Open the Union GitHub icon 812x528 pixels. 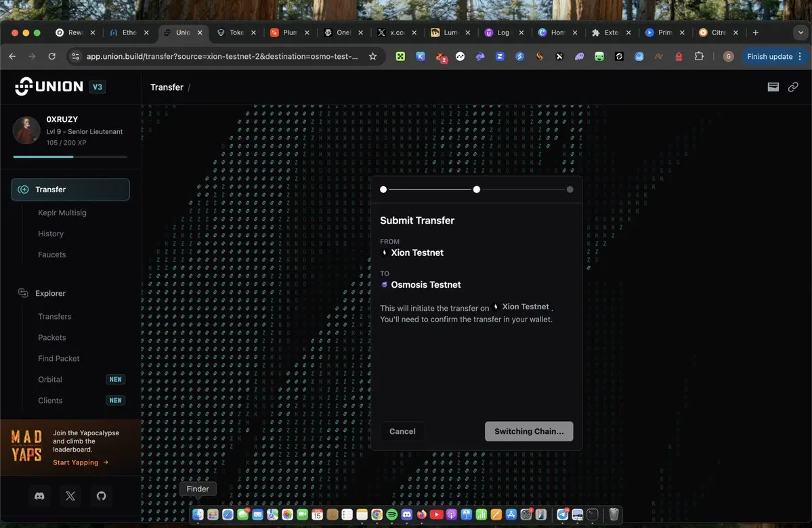[x=102, y=496]
